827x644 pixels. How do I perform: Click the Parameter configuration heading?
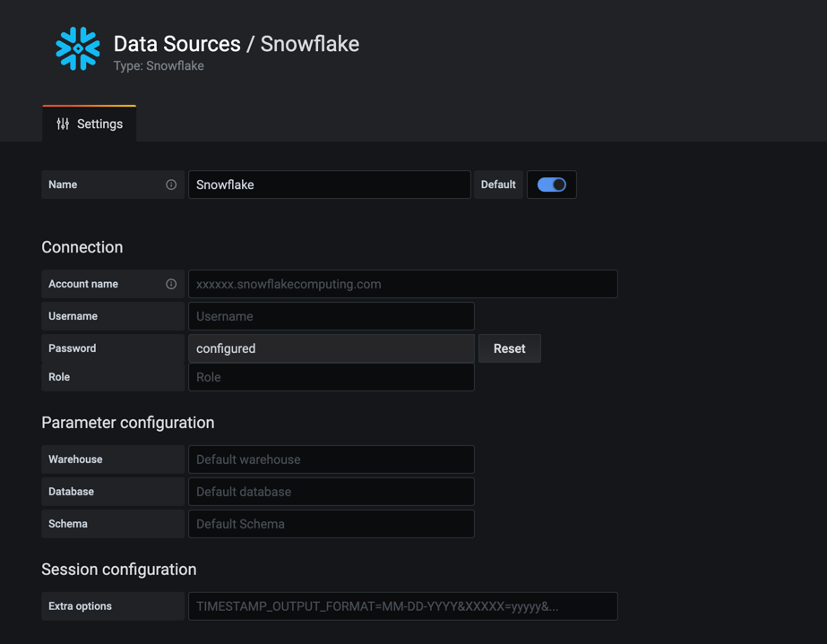tap(128, 423)
